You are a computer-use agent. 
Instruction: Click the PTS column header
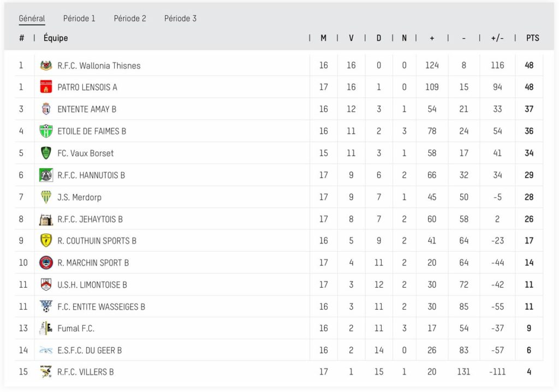[533, 38]
